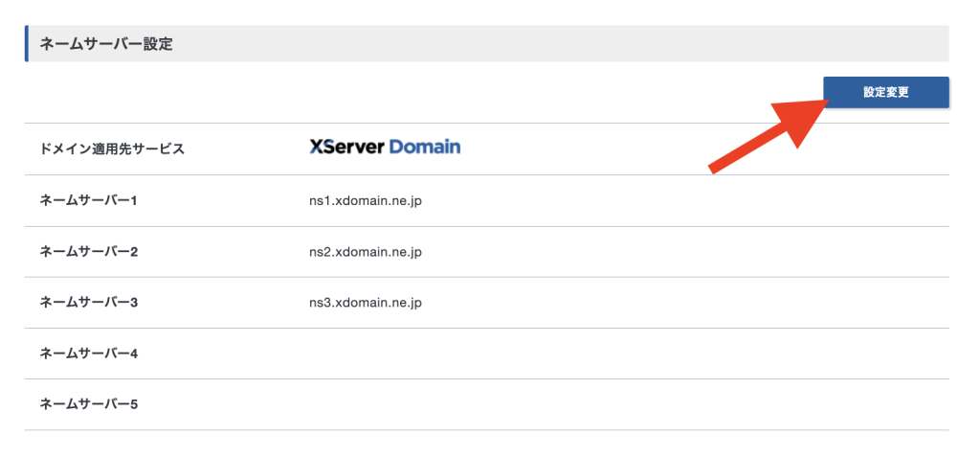Select the ネームサーバー3 row label
The image size is (980, 457).
click(89, 303)
